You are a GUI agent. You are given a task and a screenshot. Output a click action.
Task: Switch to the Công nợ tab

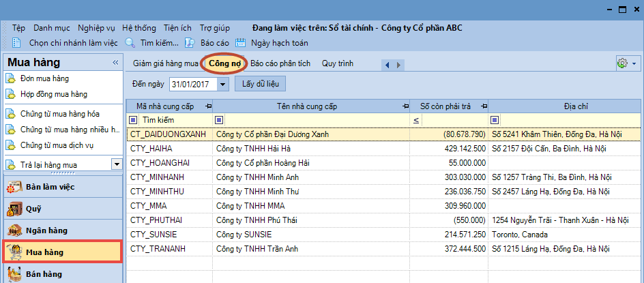click(224, 63)
